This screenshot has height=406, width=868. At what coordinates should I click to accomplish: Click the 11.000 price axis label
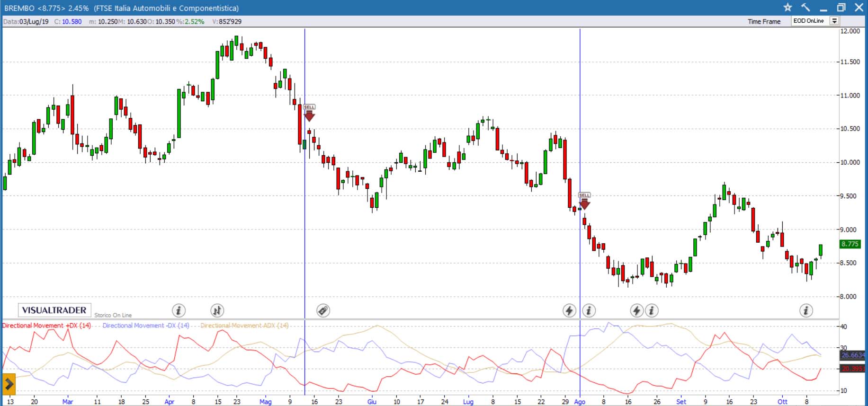click(x=850, y=96)
